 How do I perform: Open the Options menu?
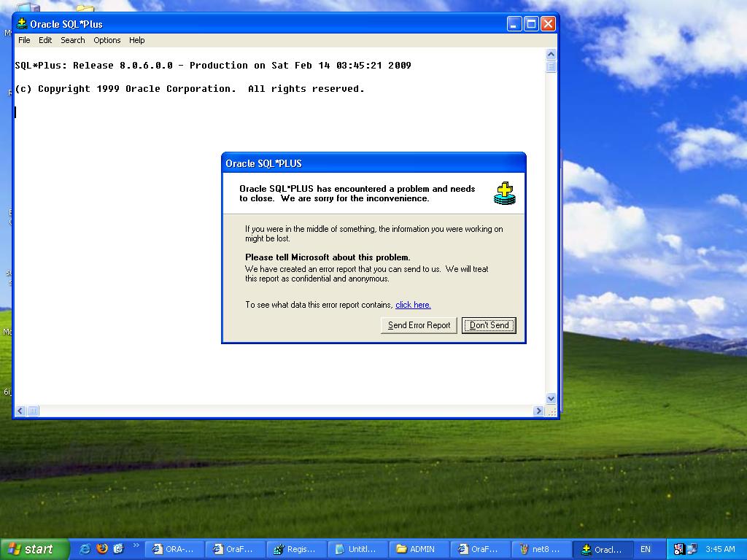click(107, 41)
